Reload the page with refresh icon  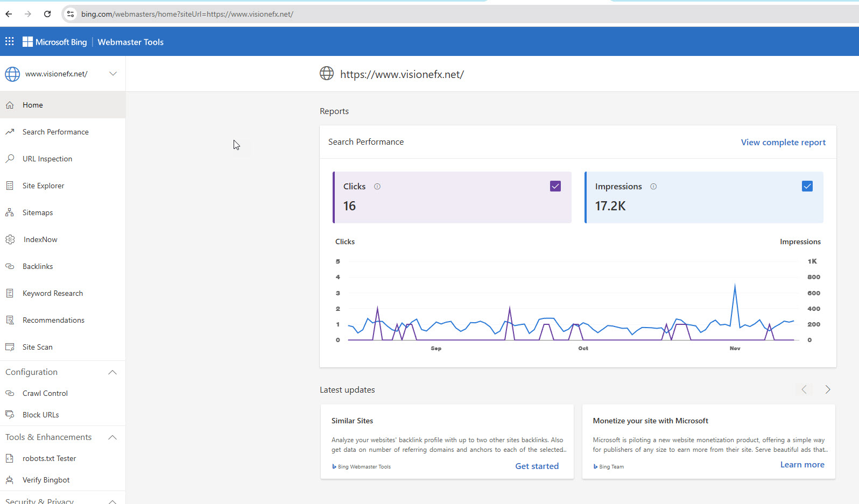(x=47, y=14)
